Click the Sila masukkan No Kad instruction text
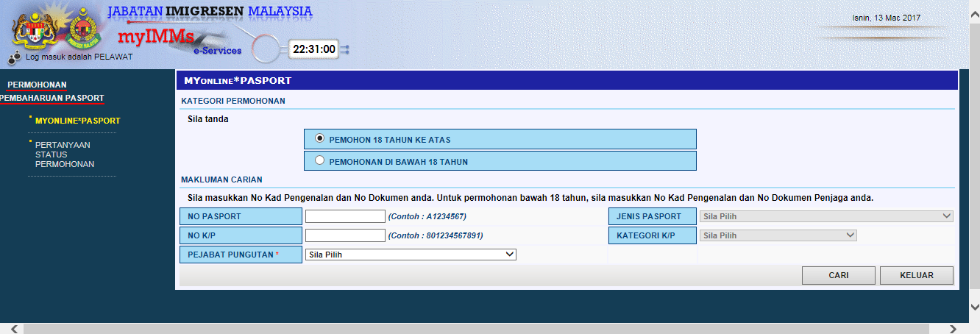The height and width of the screenshot is (334, 980). [x=530, y=198]
